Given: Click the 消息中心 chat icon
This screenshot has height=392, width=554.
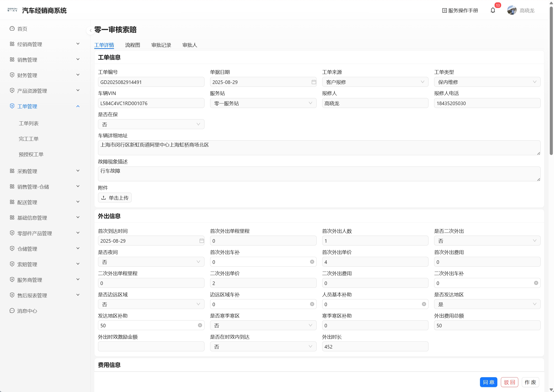Looking at the screenshot, I should pos(12,311).
